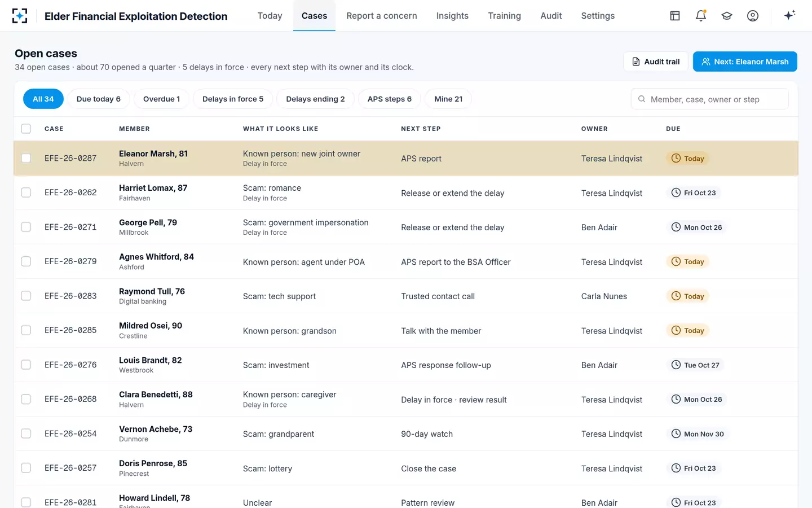
Task: Select Mildred Osei case checkbox
Action: [26, 330]
